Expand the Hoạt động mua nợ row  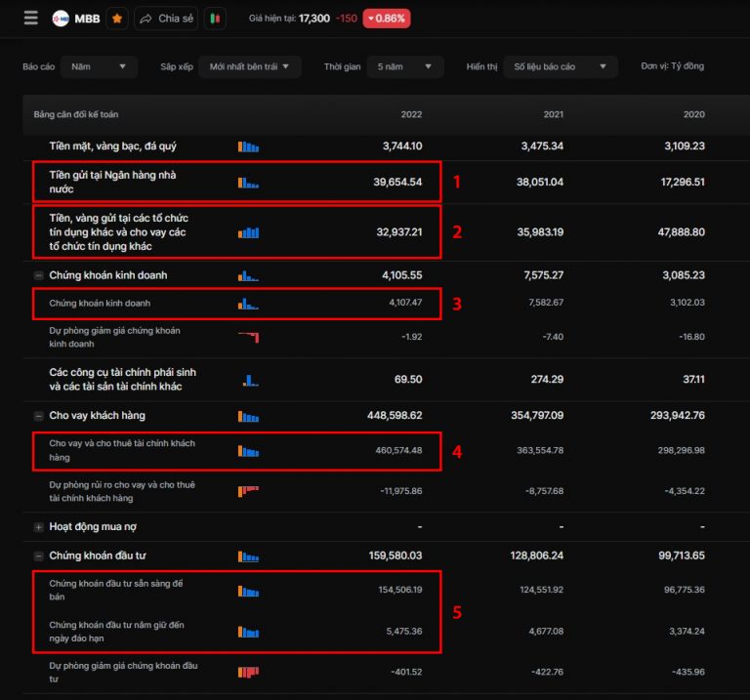(x=39, y=527)
